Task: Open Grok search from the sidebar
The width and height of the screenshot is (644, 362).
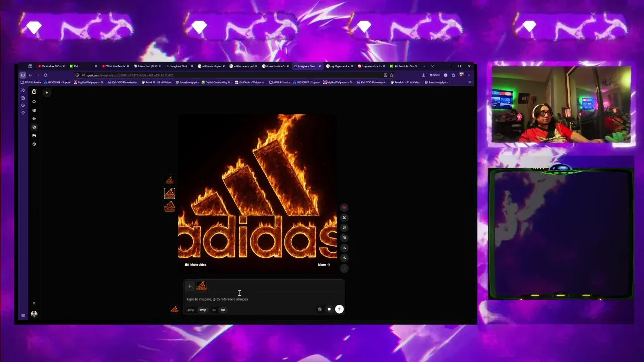Action: pos(34,102)
